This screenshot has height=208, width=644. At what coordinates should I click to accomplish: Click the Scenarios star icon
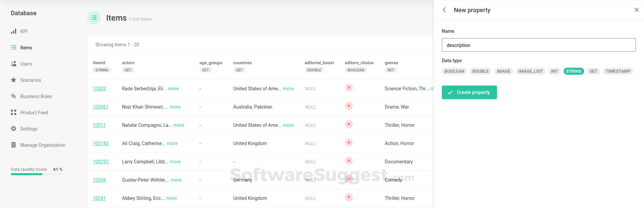14,80
